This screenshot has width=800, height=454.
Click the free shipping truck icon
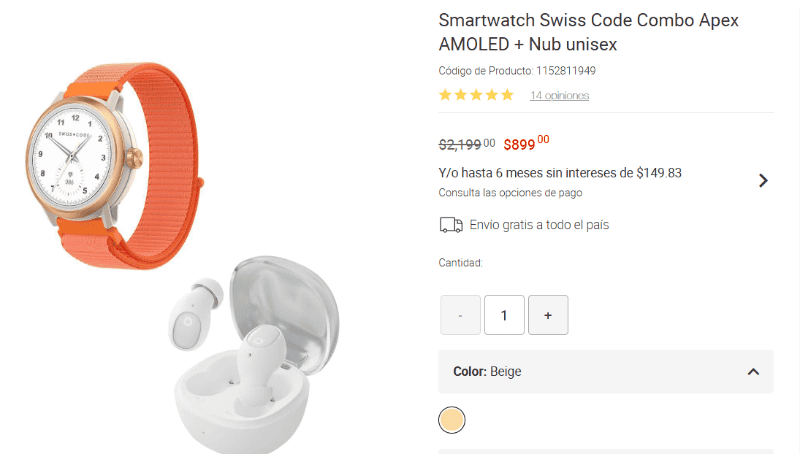451,225
